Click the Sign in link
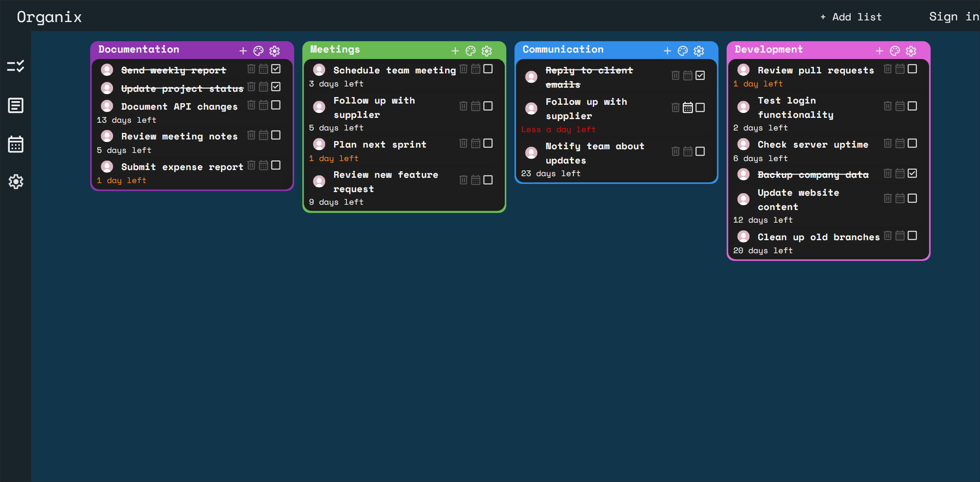 coord(954,17)
